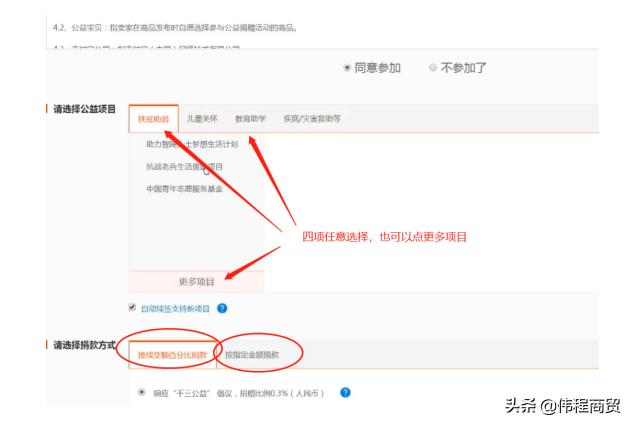Open the 疾病/灾害救助等 tab
This screenshot has height=426, width=633.
[312, 119]
